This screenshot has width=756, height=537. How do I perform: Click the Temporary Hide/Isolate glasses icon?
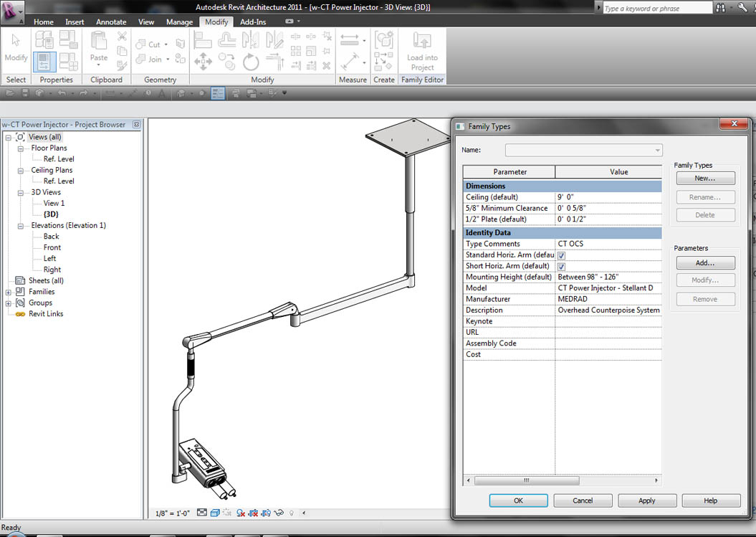pyautogui.click(x=279, y=513)
